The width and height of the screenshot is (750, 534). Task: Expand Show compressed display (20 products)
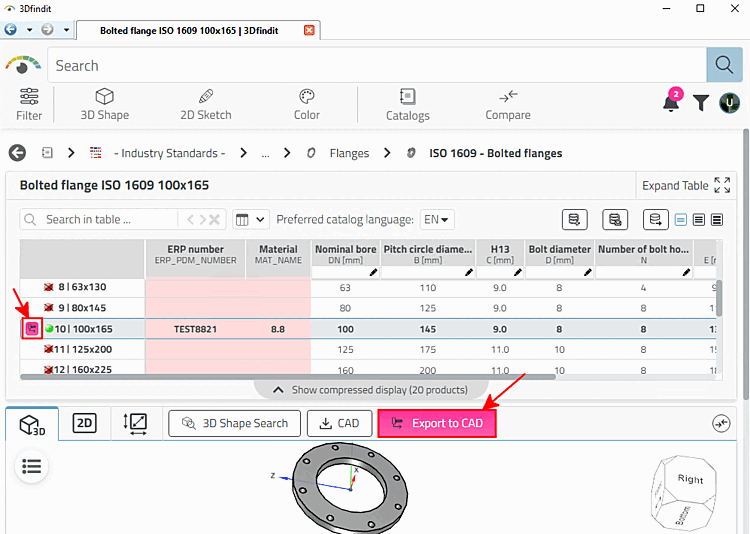pyautogui.click(x=371, y=389)
